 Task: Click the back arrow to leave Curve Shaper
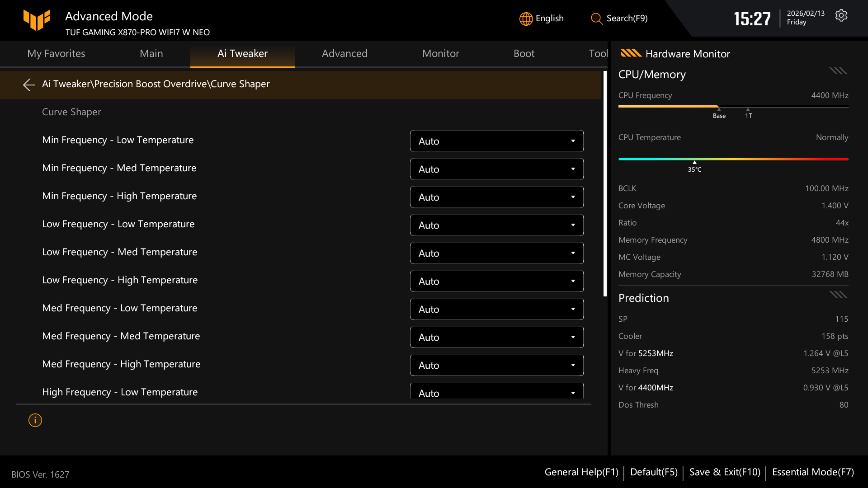coord(29,84)
